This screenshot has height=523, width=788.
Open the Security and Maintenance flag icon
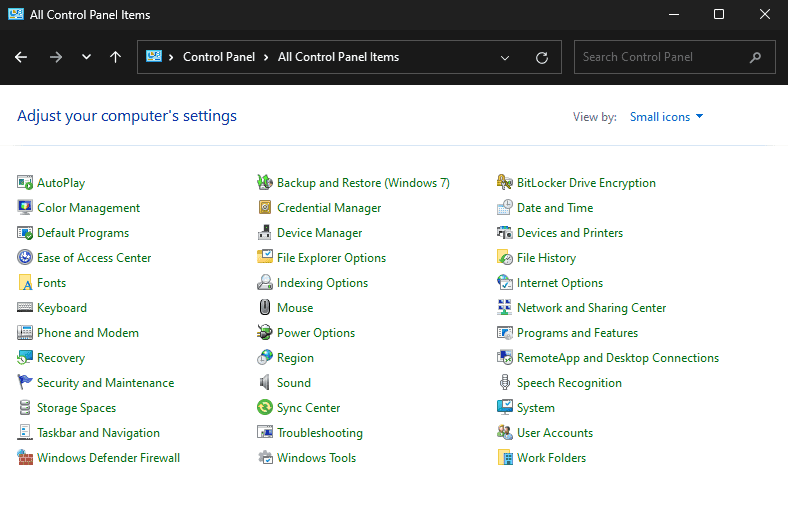[25, 383]
